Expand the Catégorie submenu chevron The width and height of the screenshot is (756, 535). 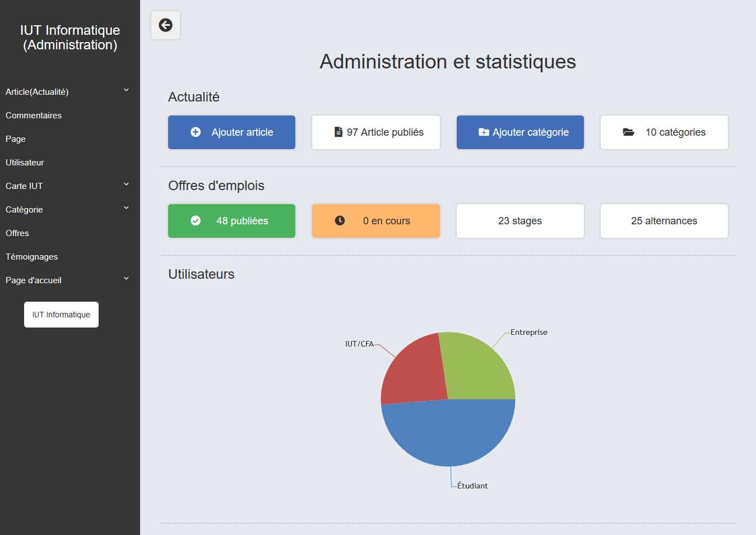pyautogui.click(x=126, y=208)
